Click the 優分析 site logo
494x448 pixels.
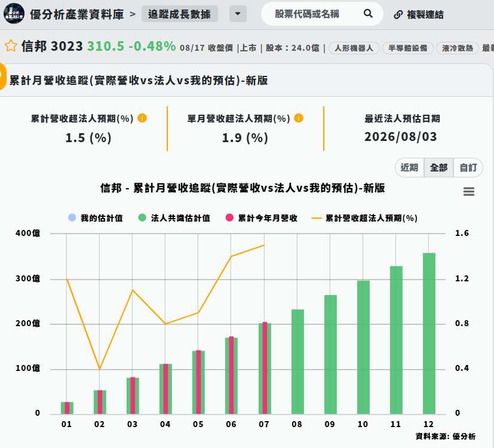click(x=14, y=14)
